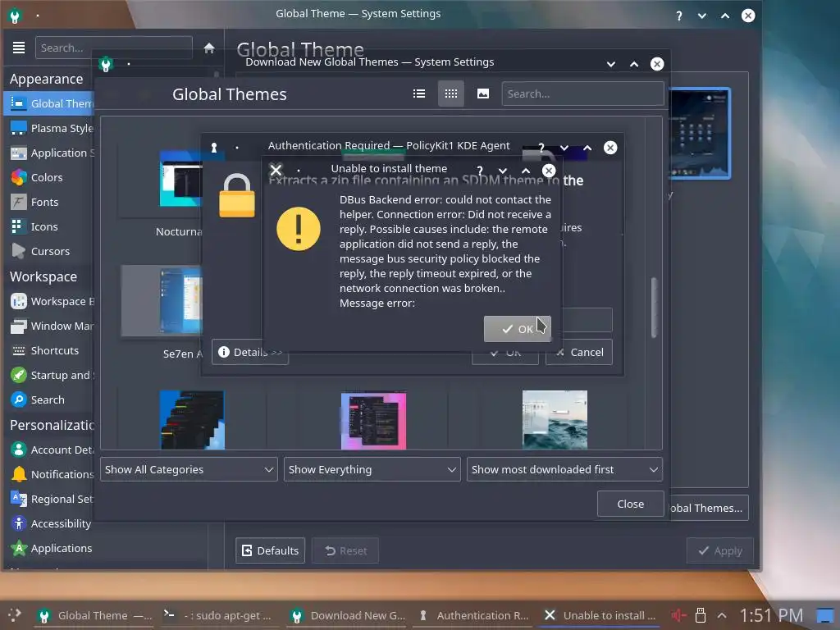Click muted volume tray icon
The image size is (840, 630).
point(678,615)
